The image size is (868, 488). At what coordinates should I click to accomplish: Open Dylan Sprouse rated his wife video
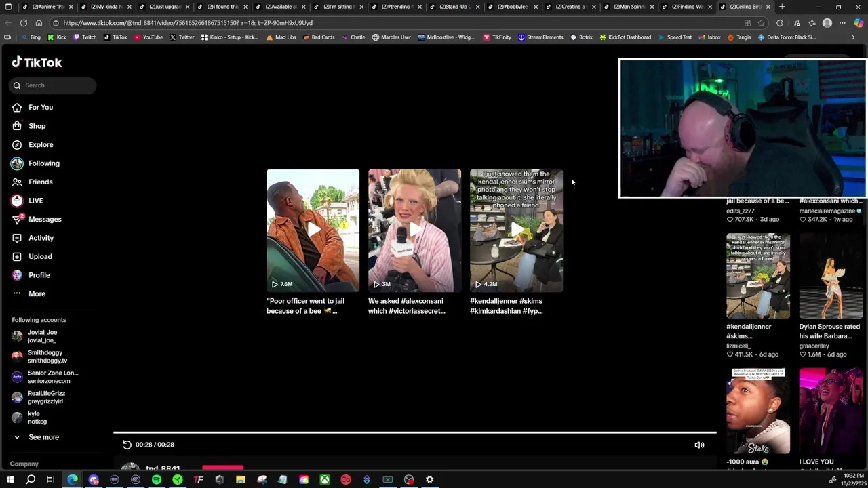(x=831, y=276)
